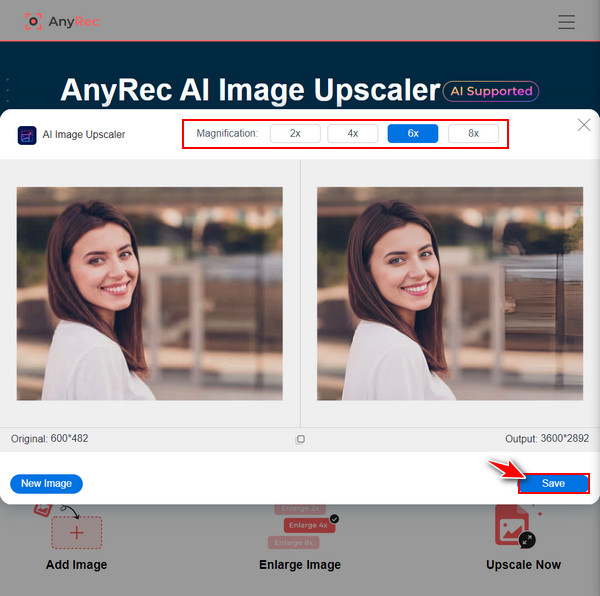
Task: Click the Upscale Now image icon
Action: click(515, 526)
